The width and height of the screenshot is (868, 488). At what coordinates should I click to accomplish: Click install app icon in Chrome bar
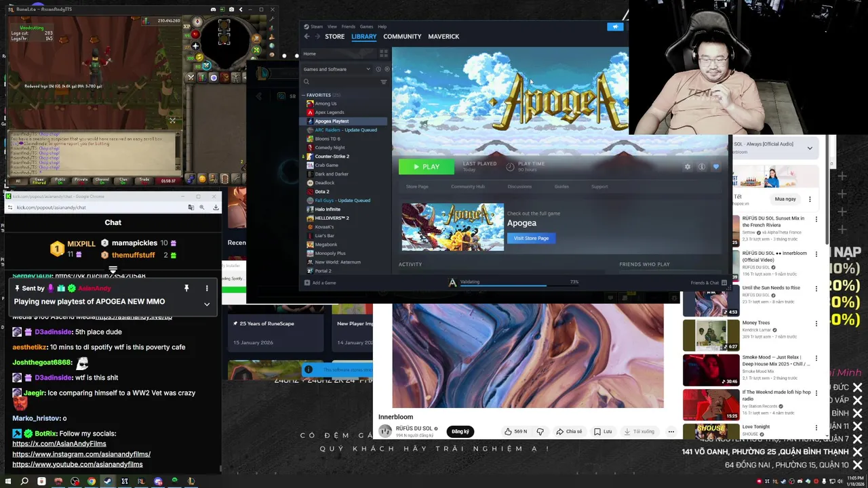[x=214, y=207]
